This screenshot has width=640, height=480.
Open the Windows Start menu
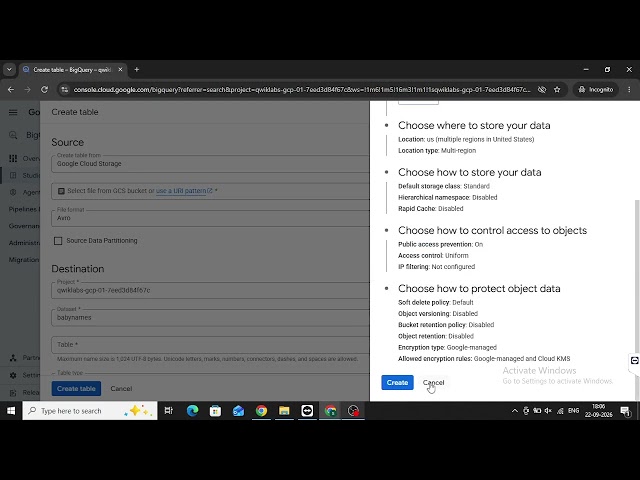click(x=11, y=411)
